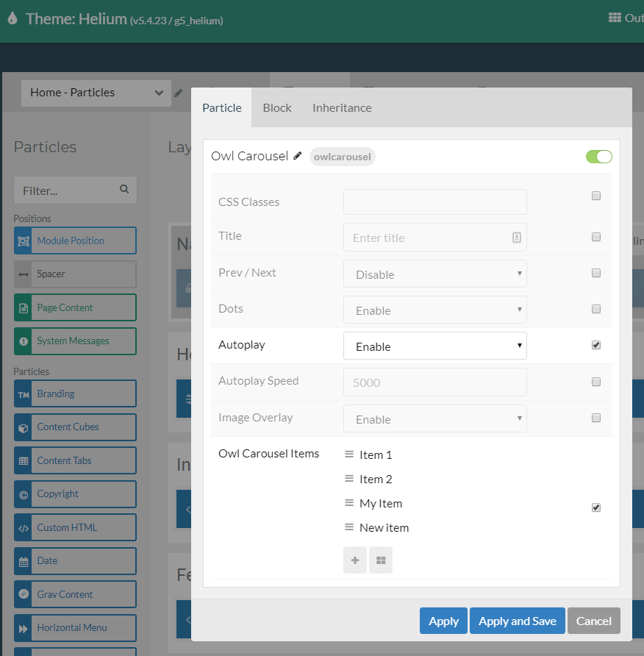Select the Item 2 carousel entry

(x=376, y=479)
